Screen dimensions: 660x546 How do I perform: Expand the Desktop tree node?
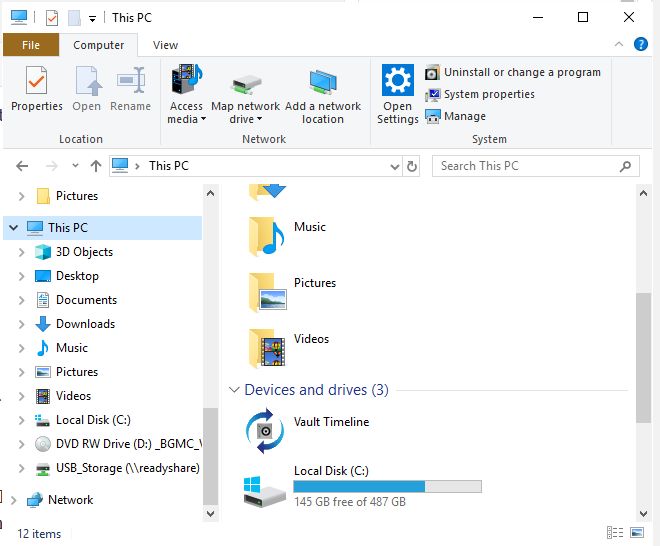point(21,276)
